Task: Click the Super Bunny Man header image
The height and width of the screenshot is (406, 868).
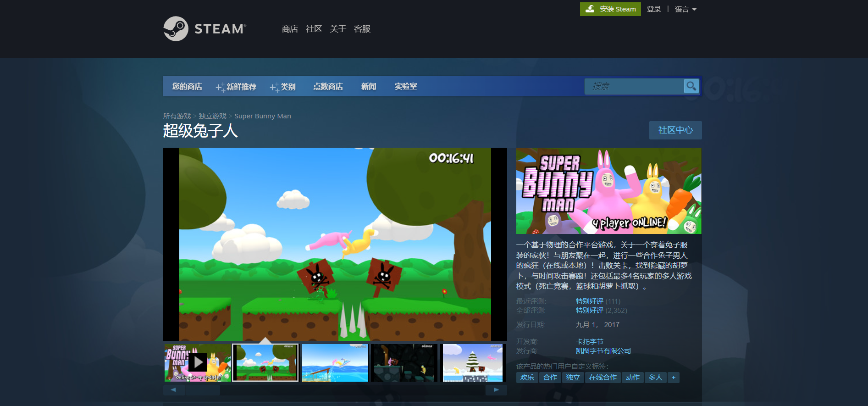Action: pyautogui.click(x=609, y=191)
